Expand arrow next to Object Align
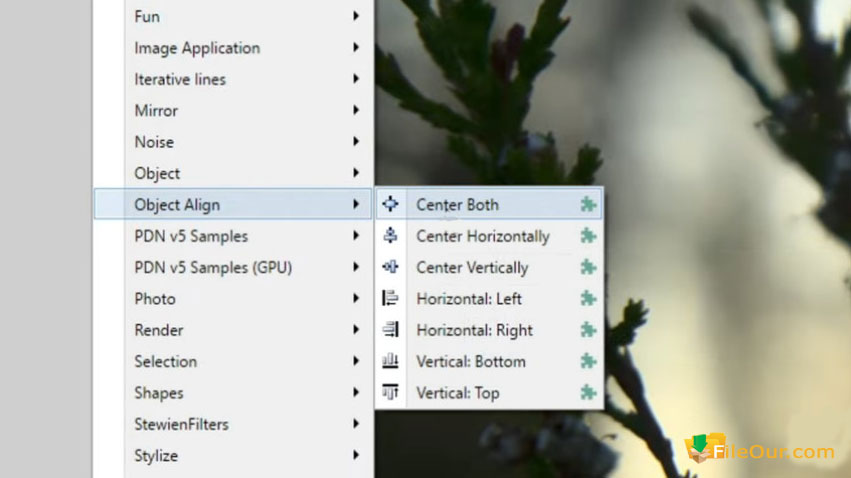 click(356, 204)
